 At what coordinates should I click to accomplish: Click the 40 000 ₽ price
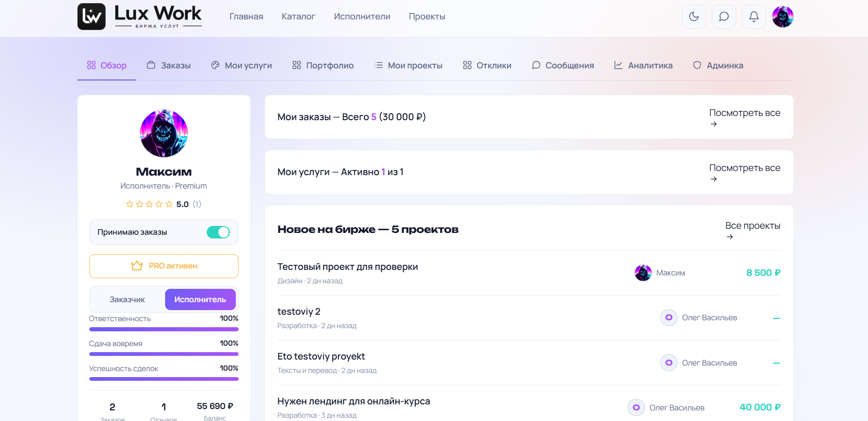760,407
